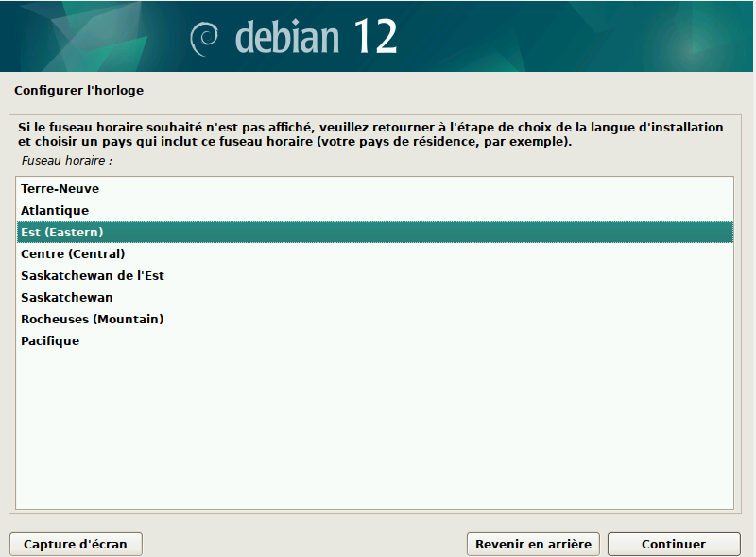Image resolution: width=756 pixels, height=557 pixels.
Task: Choose Rocheuses (Mountain) timezone
Action: (92, 319)
